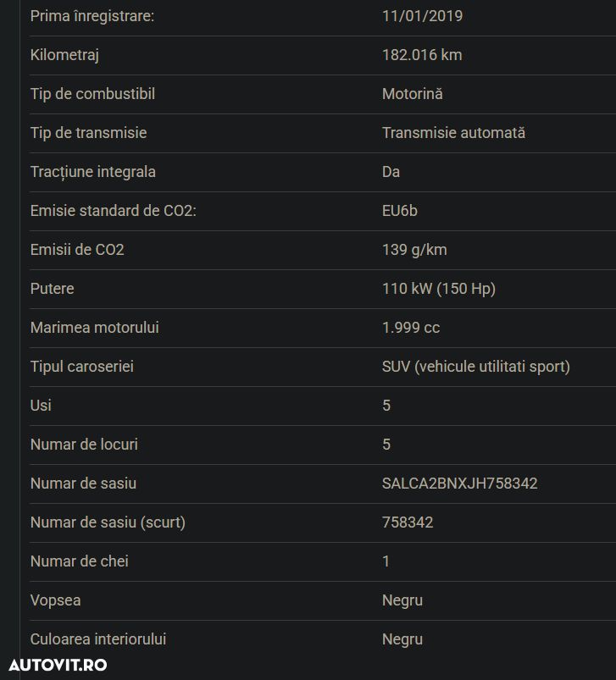Click the first registration date 11/01/2019
The height and width of the screenshot is (680, 616).
[422, 16]
